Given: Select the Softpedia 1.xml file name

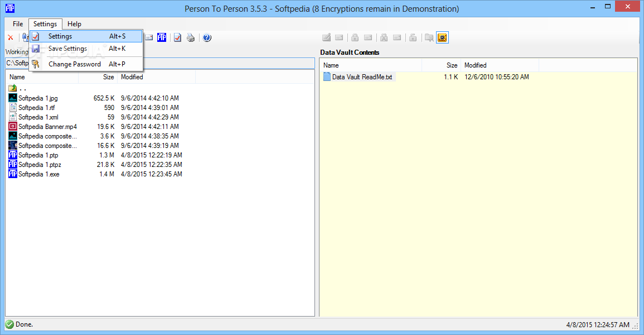Looking at the screenshot, I should [x=38, y=117].
